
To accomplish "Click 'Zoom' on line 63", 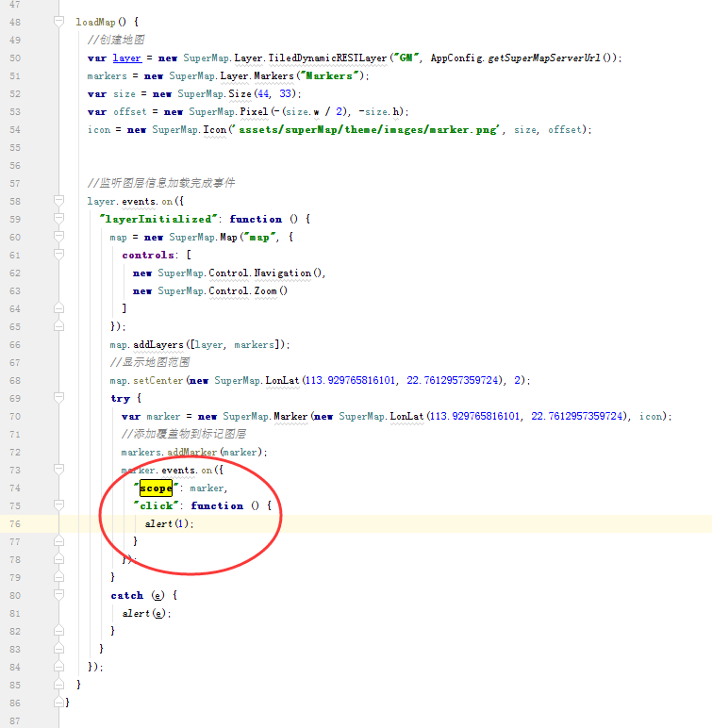I will pos(266,291).
